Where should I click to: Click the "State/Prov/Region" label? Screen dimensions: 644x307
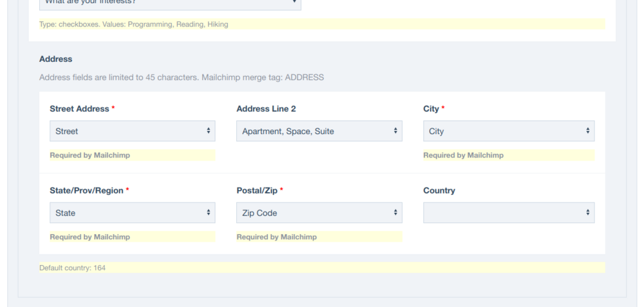(x=86, y=191)
